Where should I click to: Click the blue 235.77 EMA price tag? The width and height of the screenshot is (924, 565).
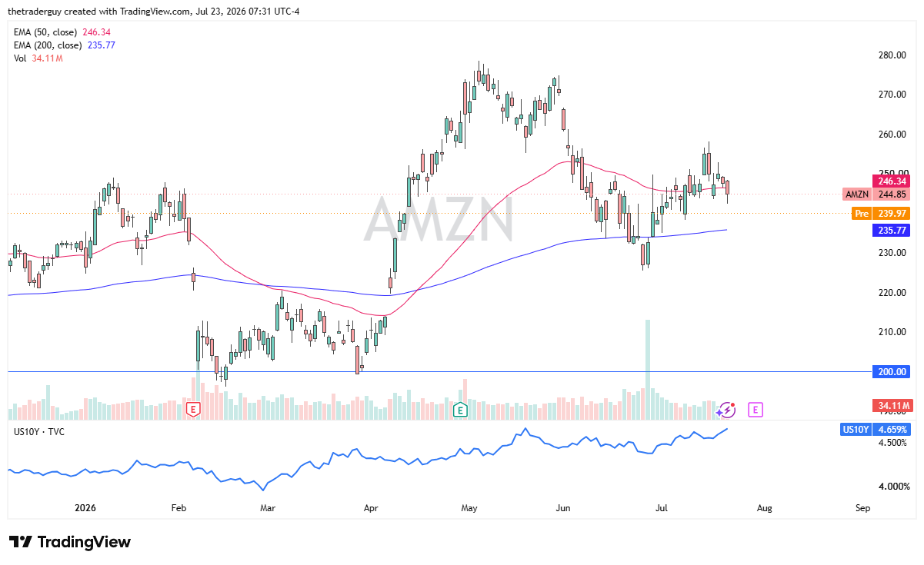point(891,230)
